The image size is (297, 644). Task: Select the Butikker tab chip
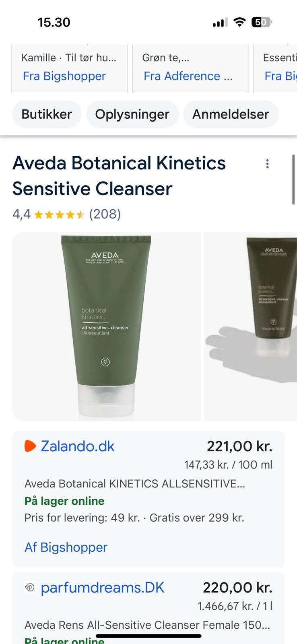click(47, 114)
